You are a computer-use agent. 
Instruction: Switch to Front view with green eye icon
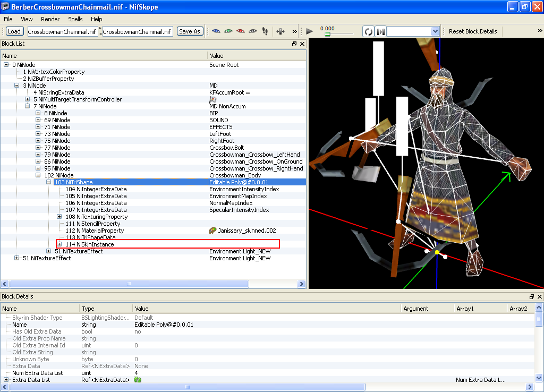click(228, 31)
